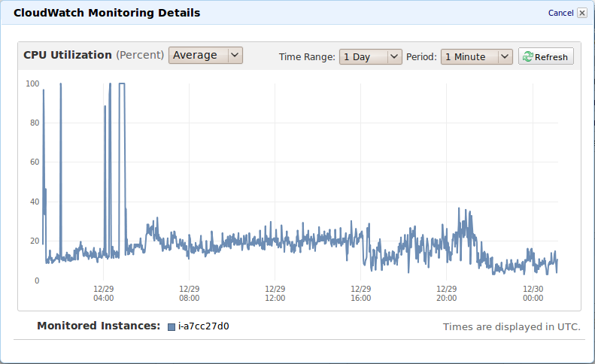The image size is (595, 364).
Task: Click the 40 value on the y-axis
Action: 35,202
